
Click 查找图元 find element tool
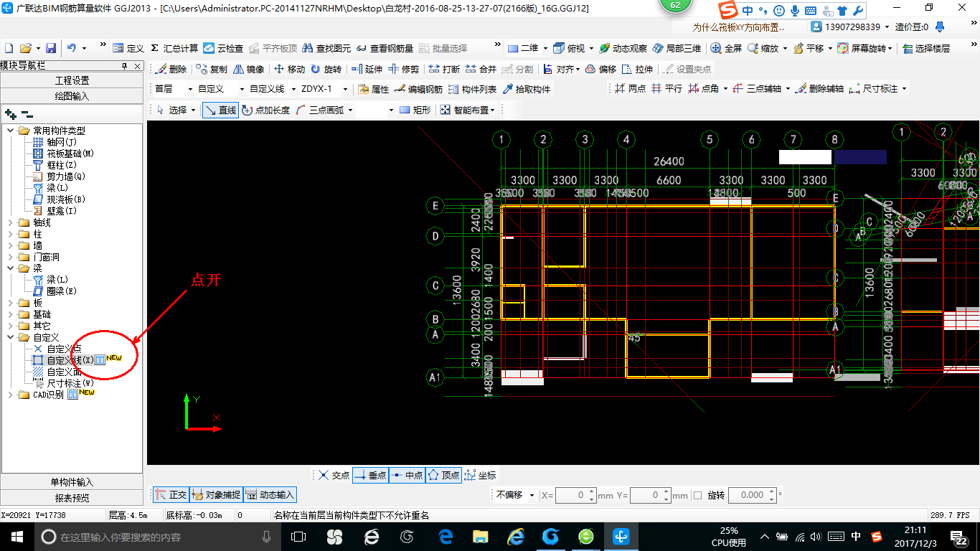[x=327, y=48]
